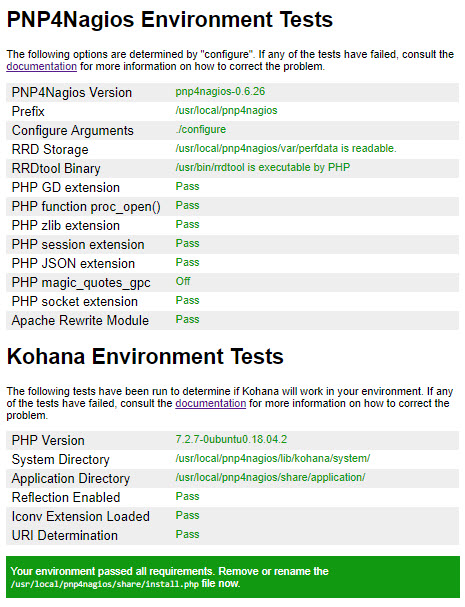The height and width of the screenshot is (607, 465).
Task: Select the RRD Storage perfdata readable text
Action: 286,148
